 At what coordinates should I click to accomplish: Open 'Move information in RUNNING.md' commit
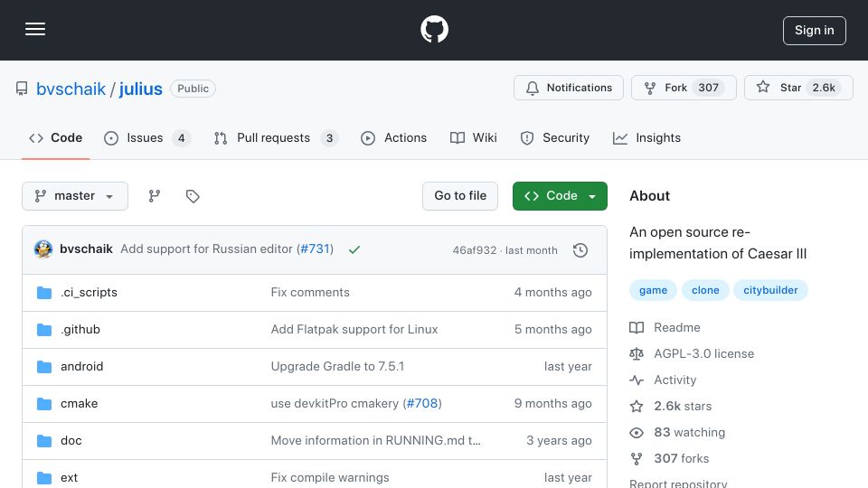375,440
